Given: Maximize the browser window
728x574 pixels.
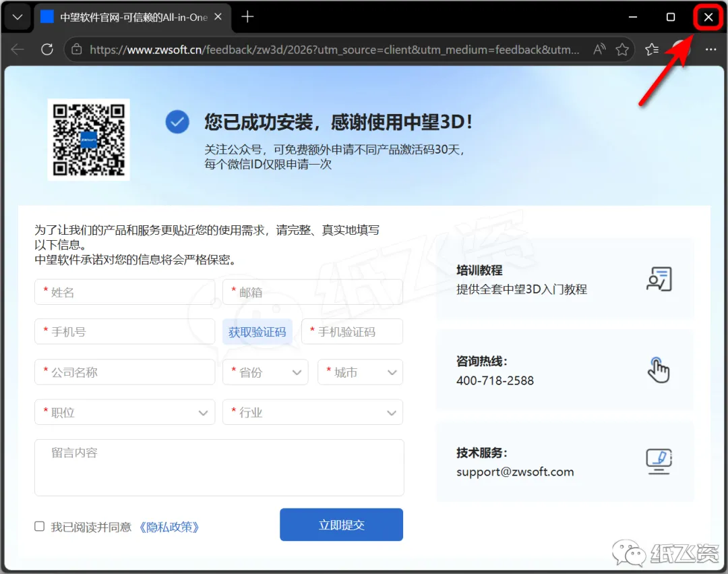Looking at the screenshot, I should (671, 17).
